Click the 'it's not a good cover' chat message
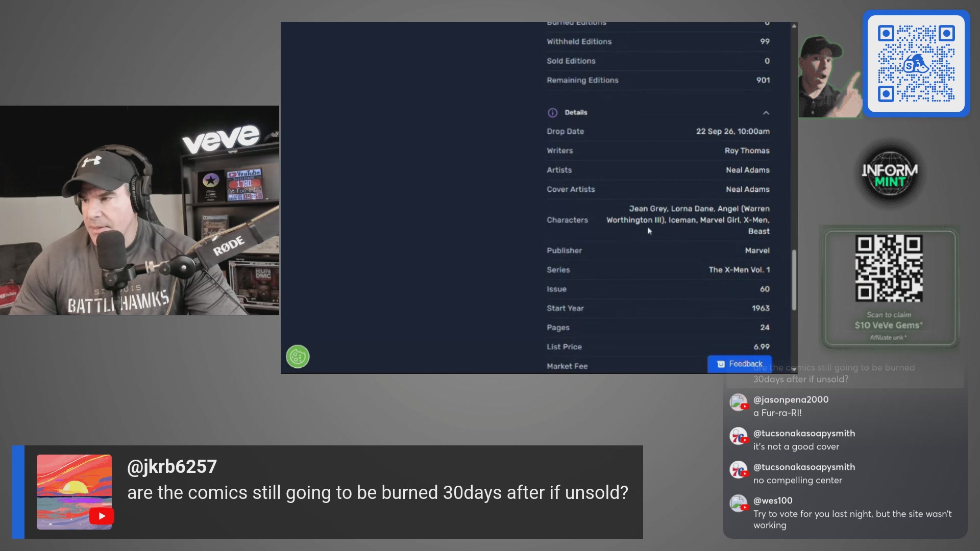Screen dimensions: 980x551 (796, 446)
